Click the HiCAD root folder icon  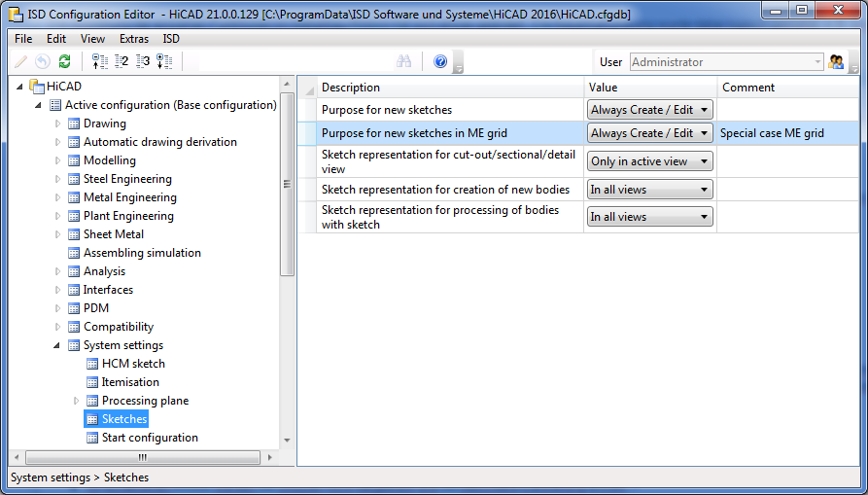tap(37, 87)
